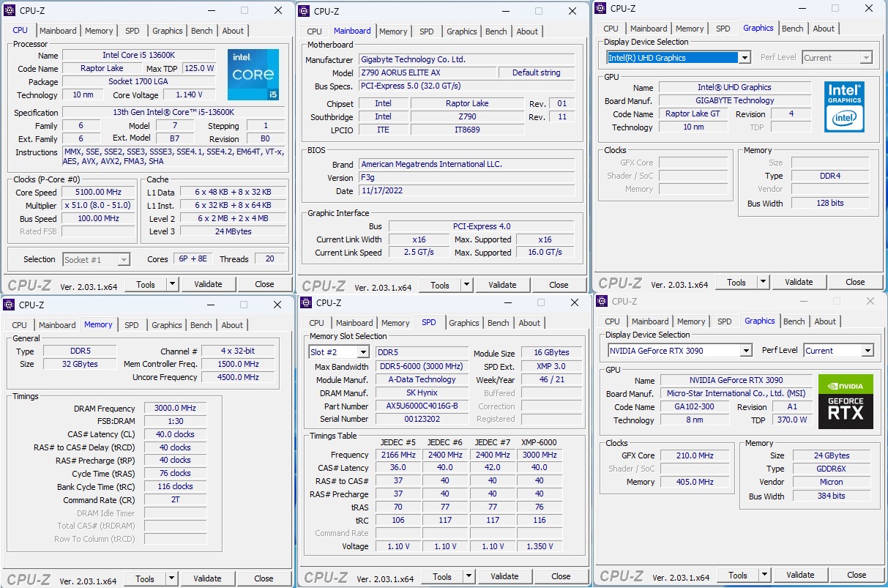Click the Uncore Frequency 4500.0 MHz value
This screenshot has width=888, height=588.
tap(239, 377)
